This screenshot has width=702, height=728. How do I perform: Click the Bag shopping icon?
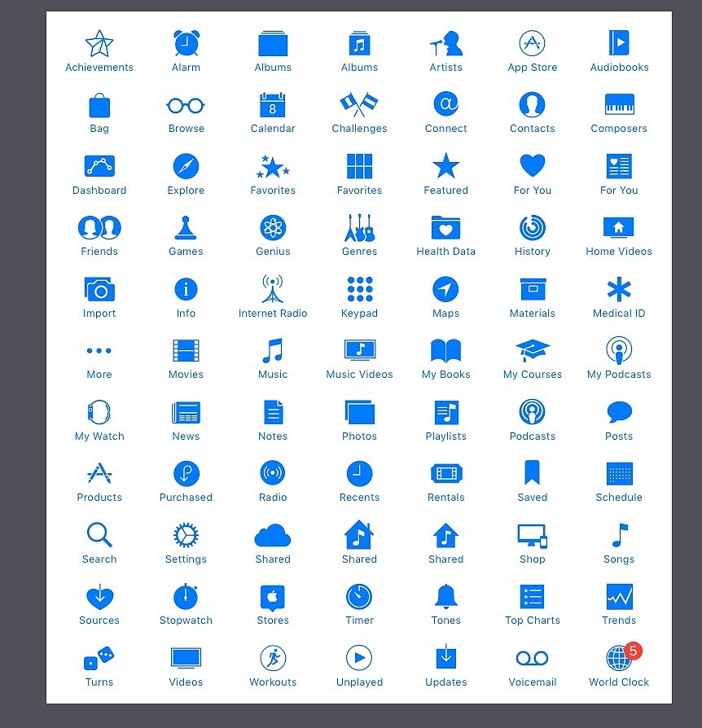(x=99, y=105)
